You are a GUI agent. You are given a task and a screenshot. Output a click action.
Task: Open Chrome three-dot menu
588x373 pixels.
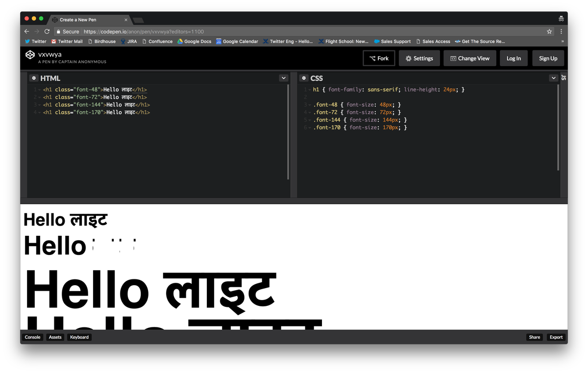561,31
